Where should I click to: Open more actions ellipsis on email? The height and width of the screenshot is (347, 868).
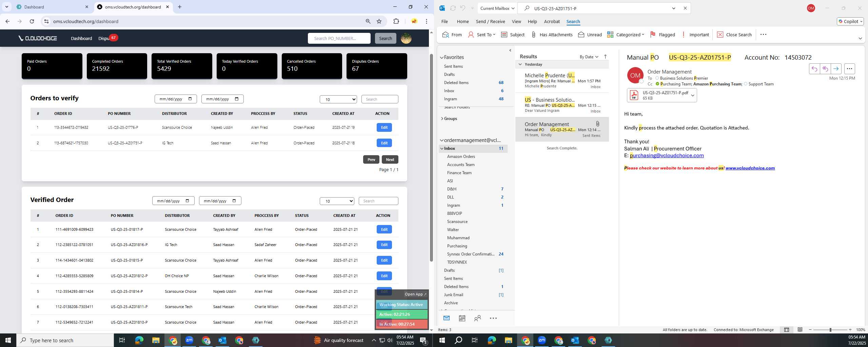[849, 69]
